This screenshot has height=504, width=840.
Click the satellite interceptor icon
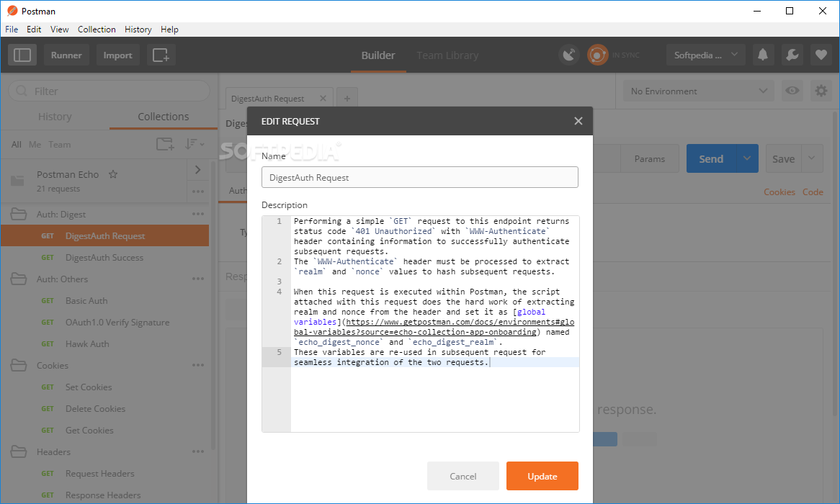coord(569,55)
